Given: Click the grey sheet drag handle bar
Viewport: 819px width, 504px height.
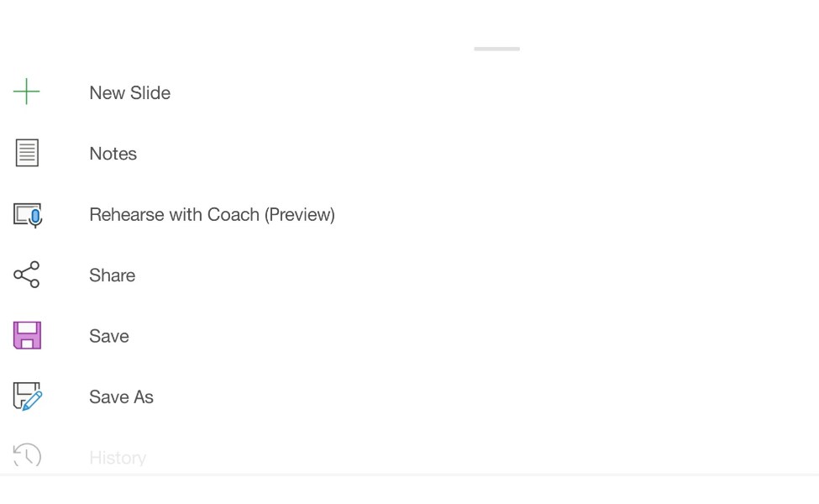Looking at the screenshot, I should (496, 49).
